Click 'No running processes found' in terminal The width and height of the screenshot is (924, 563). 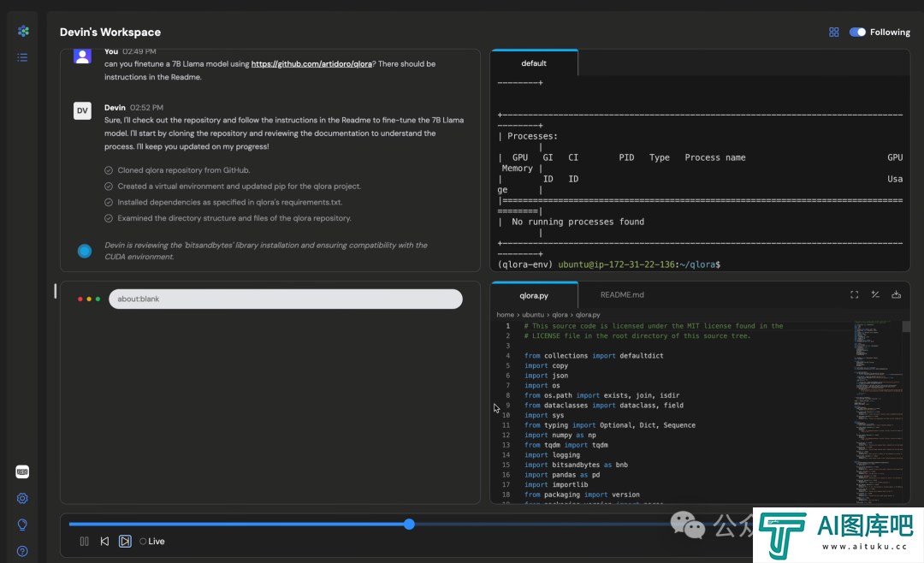coord(578,222)
